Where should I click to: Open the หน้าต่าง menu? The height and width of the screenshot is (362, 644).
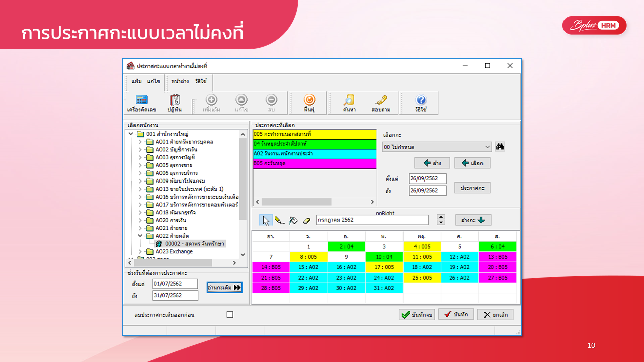point(180,81)
